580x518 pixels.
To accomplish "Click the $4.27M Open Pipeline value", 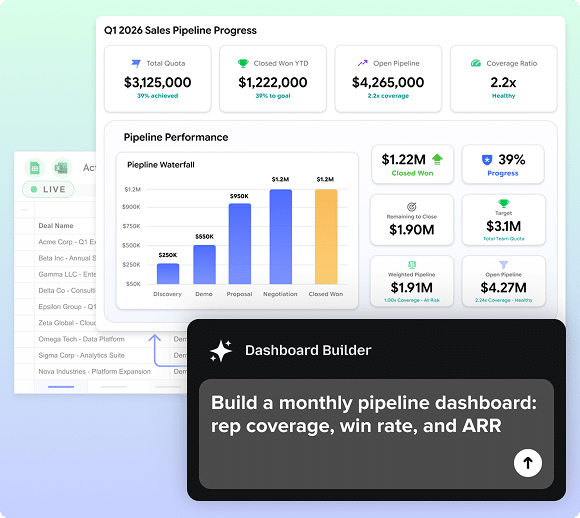I will coord(503,287).
